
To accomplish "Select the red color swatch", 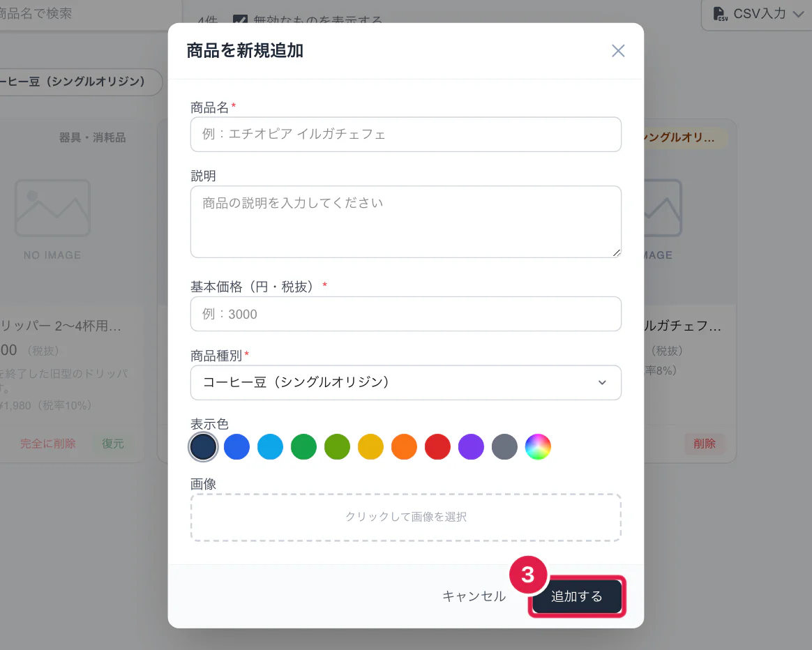I will coord(437,446).
